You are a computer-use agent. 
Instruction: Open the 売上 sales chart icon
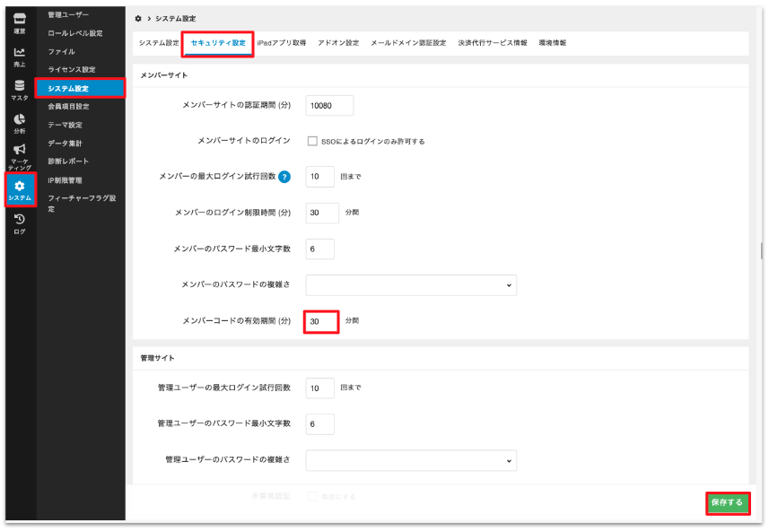click(19, 57)
